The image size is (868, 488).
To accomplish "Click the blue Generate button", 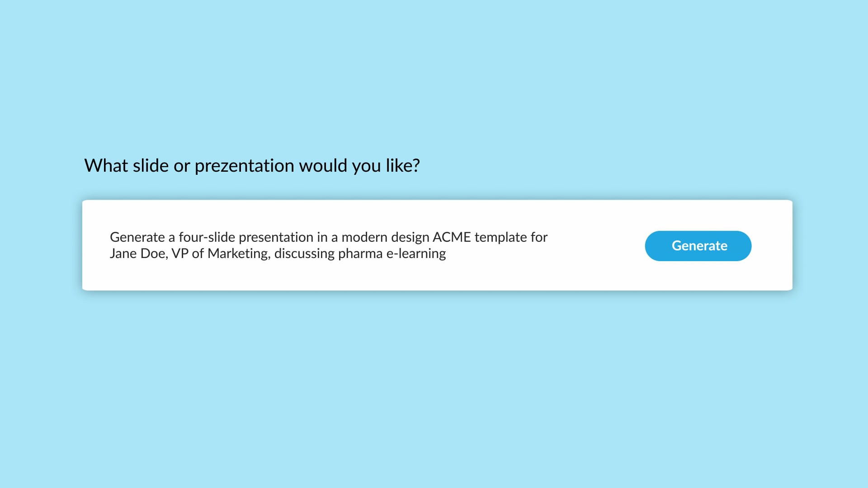I will tap(698, 246).
